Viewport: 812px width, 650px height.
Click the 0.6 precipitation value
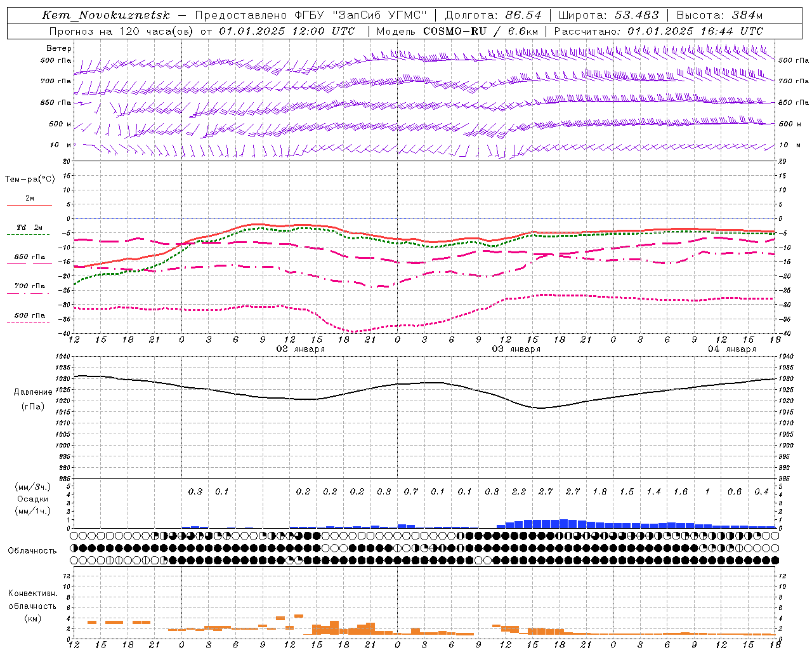735,491
